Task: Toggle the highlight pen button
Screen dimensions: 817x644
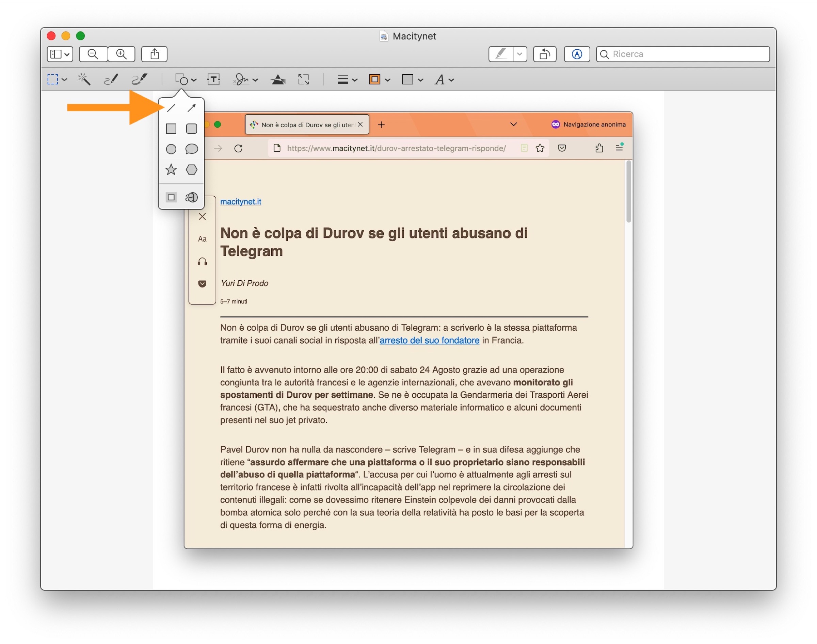Action: tap(500, 54)
